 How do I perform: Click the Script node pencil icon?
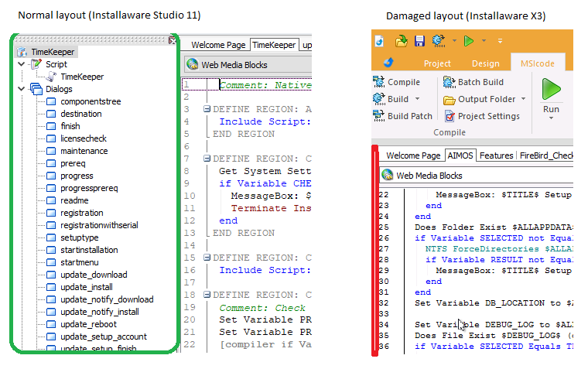click(x=36, y=64)
